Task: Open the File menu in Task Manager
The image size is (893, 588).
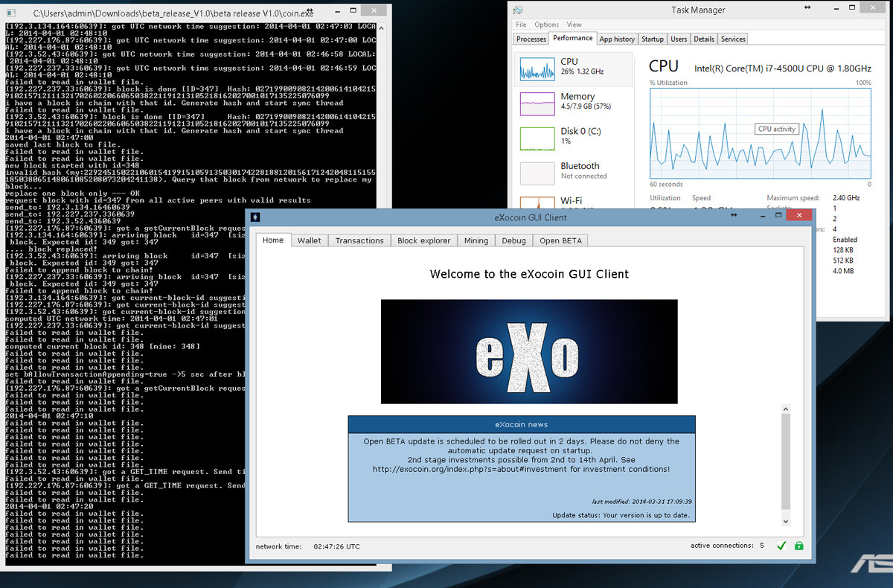Action: point(522,25)
